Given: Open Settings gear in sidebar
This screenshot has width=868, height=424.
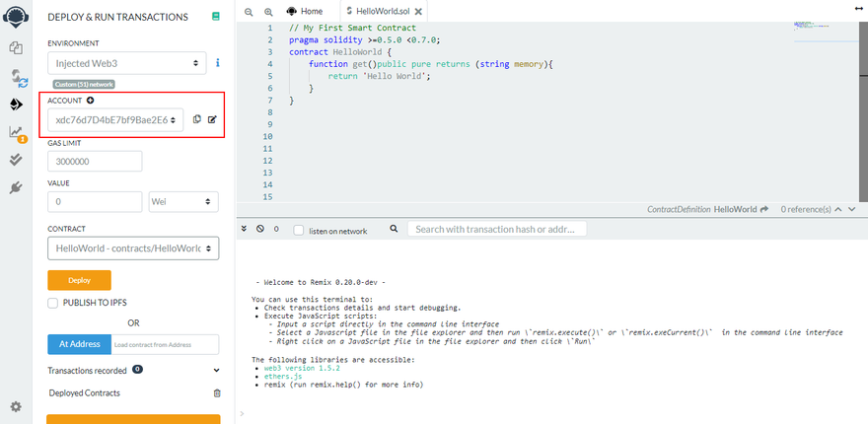Looking at the screenshot, I should pyautogui.click(x=16, y=406).
